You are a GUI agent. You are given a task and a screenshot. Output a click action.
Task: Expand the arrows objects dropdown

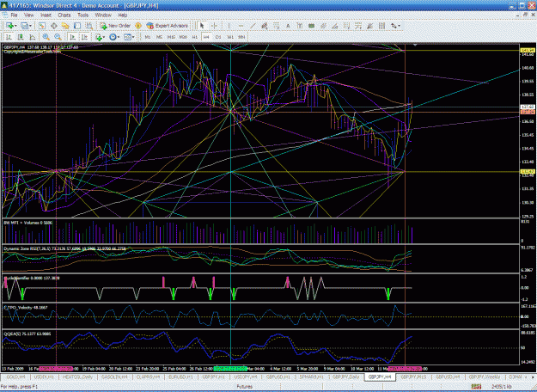click(400, 26)
